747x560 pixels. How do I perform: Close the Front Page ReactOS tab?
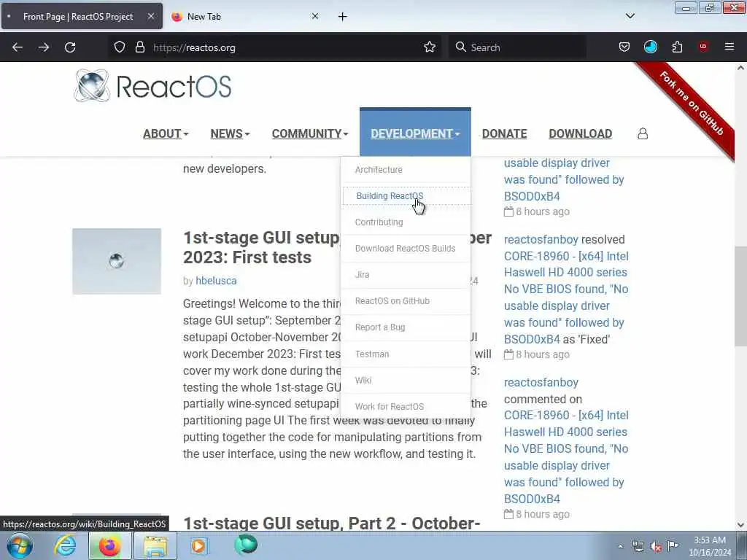point(150,16)
